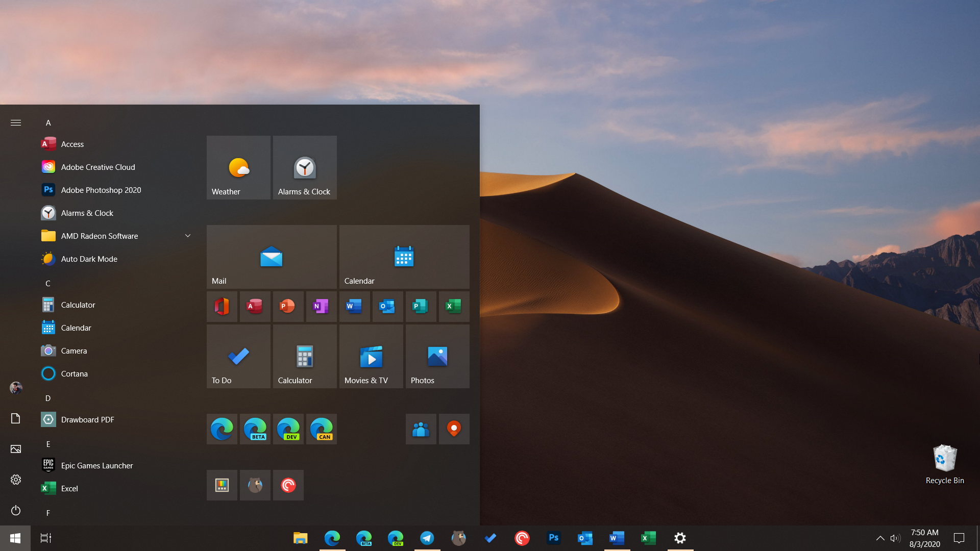Open Settings from taskbar system tray

click(680, 538)
